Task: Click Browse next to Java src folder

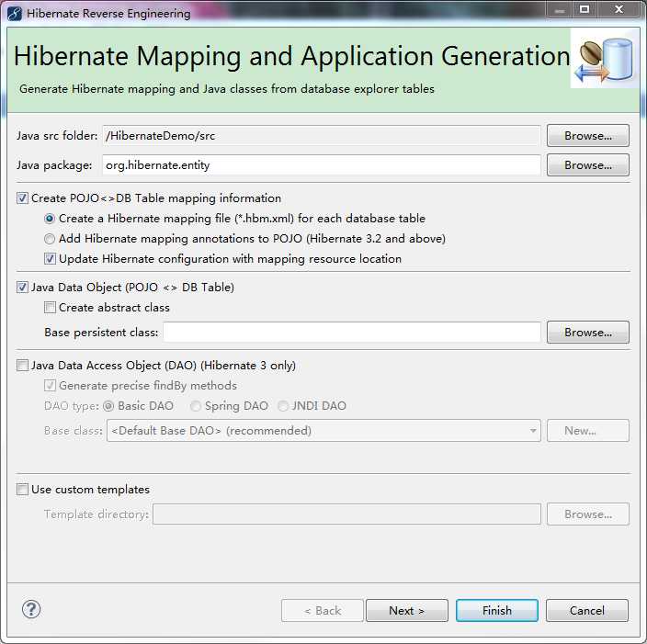Action: 588,136
